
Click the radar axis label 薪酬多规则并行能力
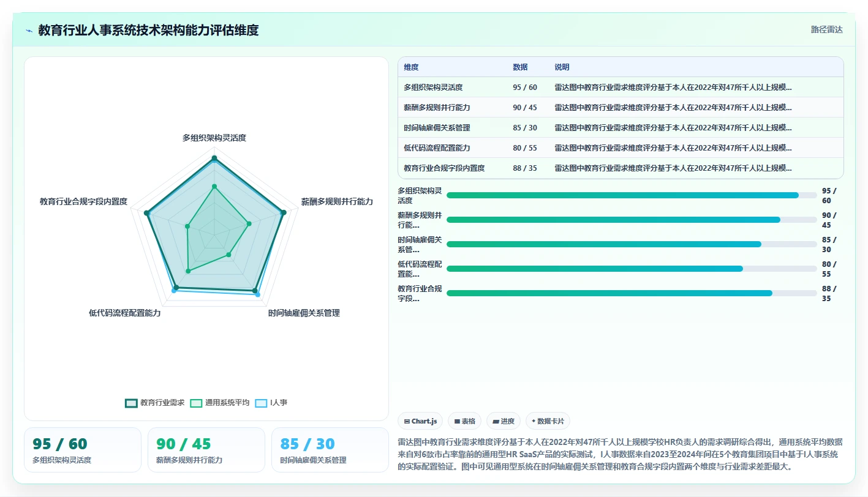pyautogui.click(x=337, y=201)
